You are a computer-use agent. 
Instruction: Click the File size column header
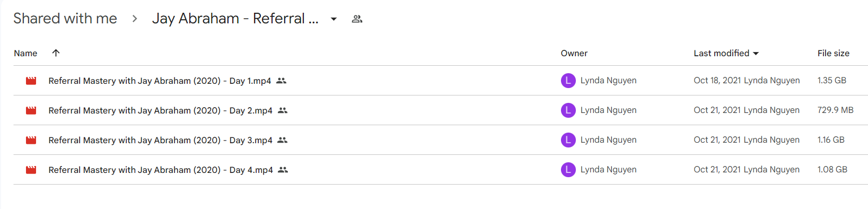(x=834, y=53)
